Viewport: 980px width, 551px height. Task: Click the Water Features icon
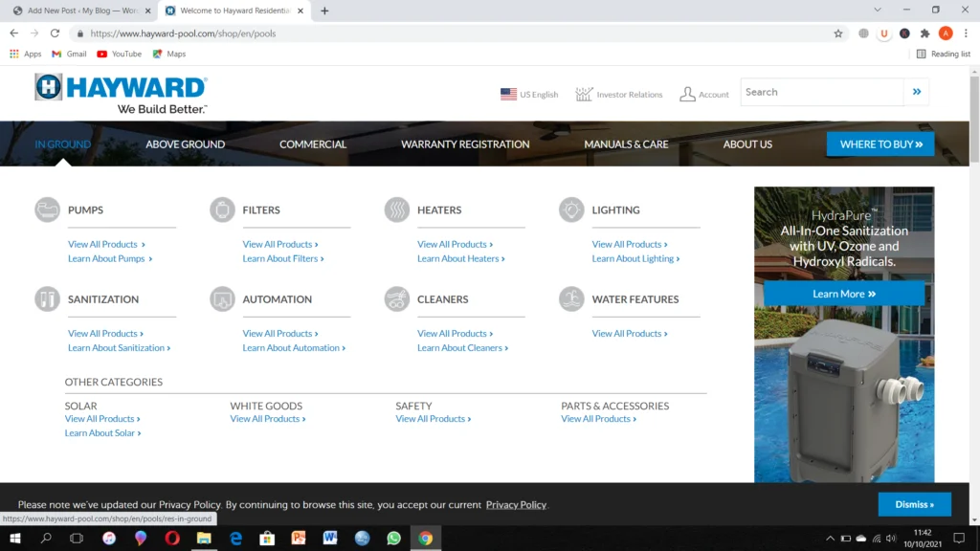[x=571, y=299]
